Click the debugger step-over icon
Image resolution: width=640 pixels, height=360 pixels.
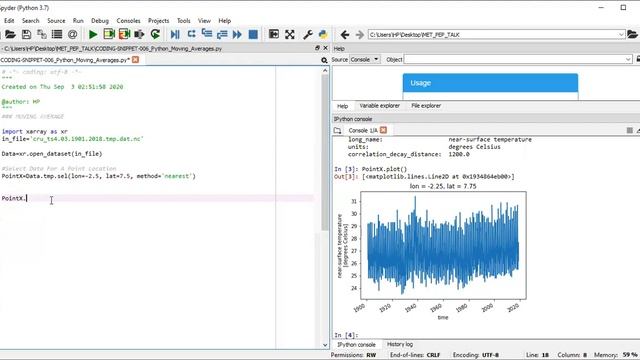pyautogui.click(x=191, y=34)
